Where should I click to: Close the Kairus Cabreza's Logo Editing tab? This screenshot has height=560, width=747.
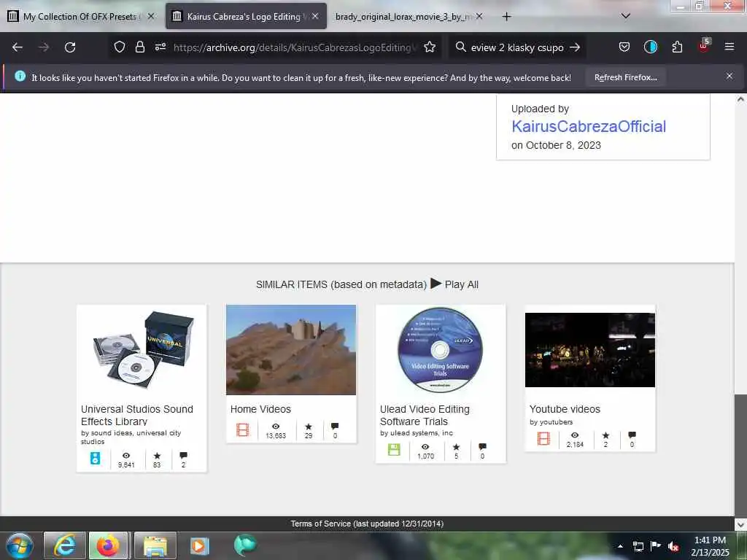pos(315,16)
